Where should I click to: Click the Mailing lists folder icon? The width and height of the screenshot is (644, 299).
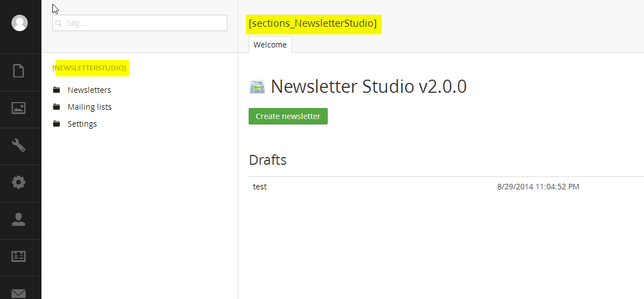[x=57, y=107]
